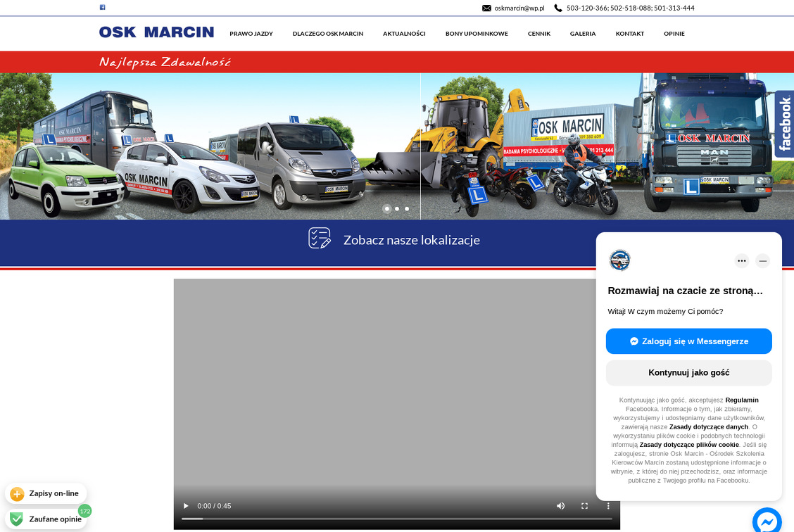
Task: Click the phone numbers 503-120-366 text
Action: [x=631, y=8]
